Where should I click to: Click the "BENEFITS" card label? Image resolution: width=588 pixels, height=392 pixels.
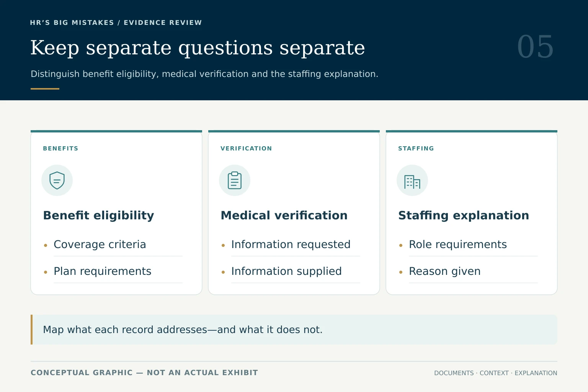pos(60,149)
